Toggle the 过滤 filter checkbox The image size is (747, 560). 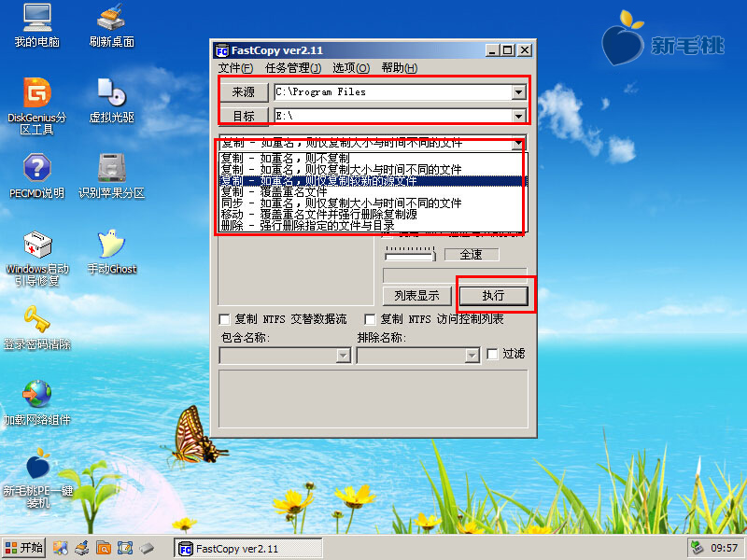[492, 354]
